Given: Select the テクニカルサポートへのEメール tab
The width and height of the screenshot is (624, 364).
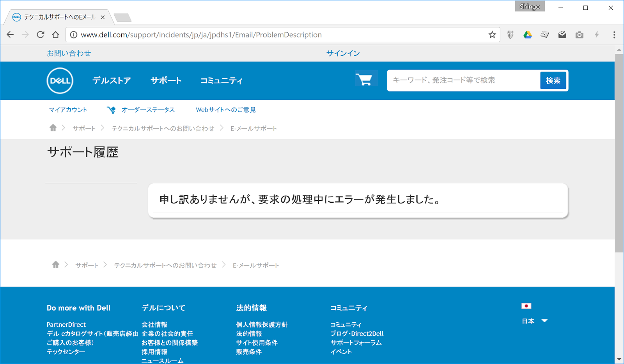Looking at the screenshot, I should coord(59,17).
